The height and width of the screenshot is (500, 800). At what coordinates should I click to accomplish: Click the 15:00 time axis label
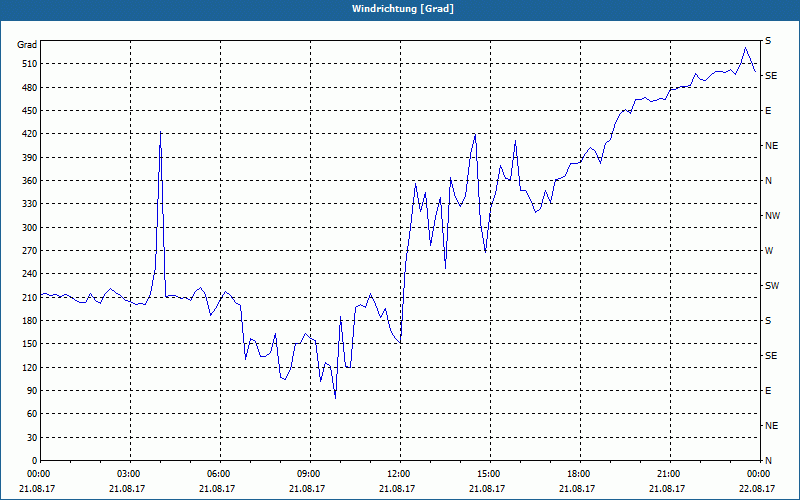(490, 473)
